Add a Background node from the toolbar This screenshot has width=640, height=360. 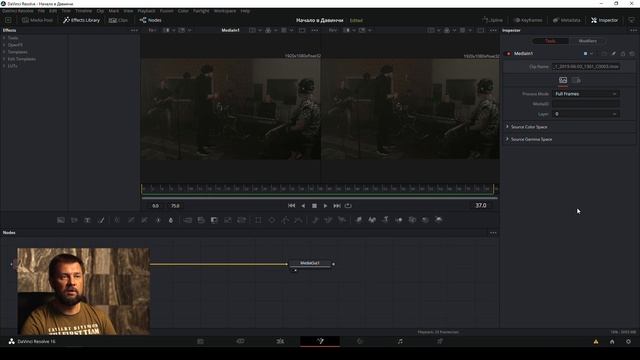61,220
